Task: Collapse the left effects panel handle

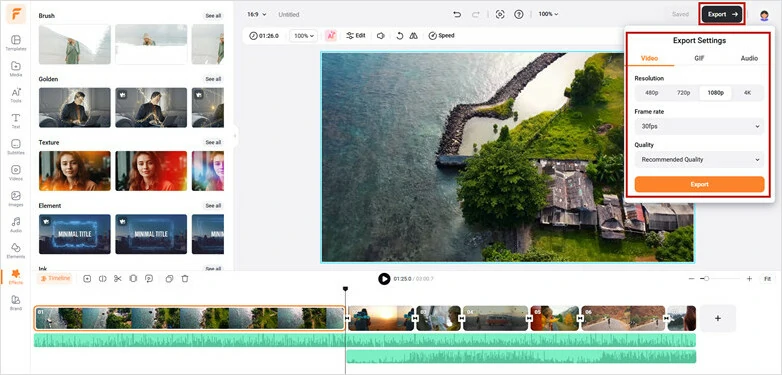Action: click(234, 136)
